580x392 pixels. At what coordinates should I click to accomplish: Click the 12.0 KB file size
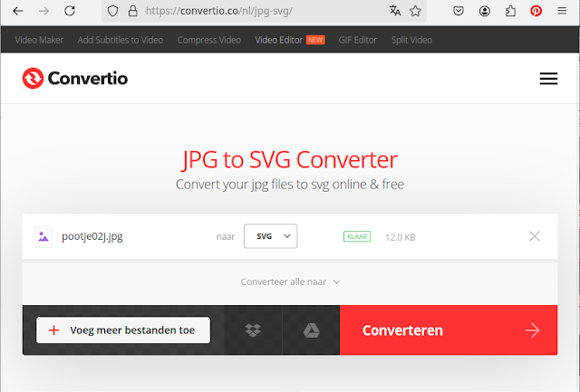tap(401, 237)
